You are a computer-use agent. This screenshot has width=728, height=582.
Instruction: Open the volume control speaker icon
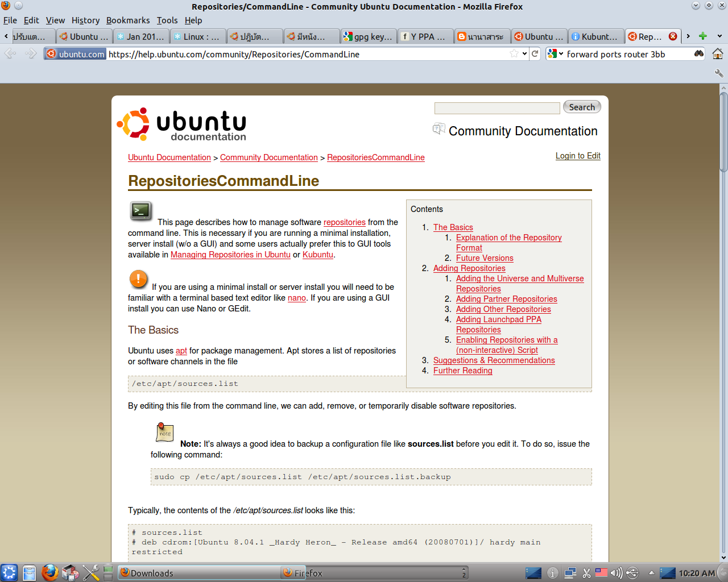(x=617, y=573)
